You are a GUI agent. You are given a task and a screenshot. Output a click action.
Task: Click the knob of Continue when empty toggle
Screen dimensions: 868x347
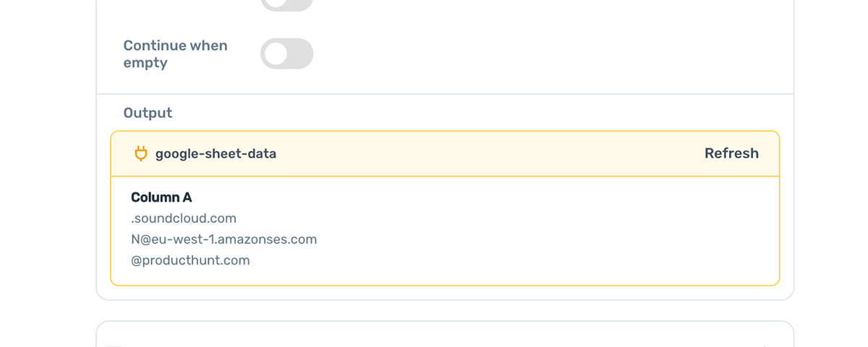coord(275,53)
